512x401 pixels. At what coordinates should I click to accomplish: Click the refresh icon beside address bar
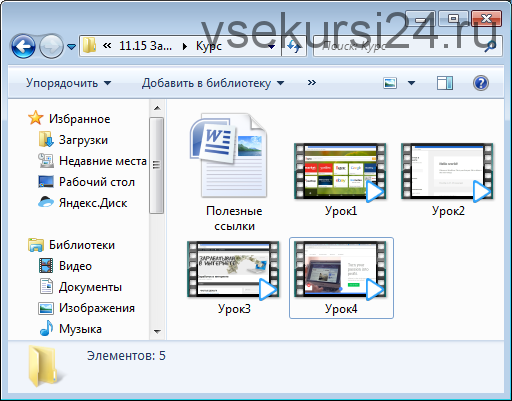294,46
